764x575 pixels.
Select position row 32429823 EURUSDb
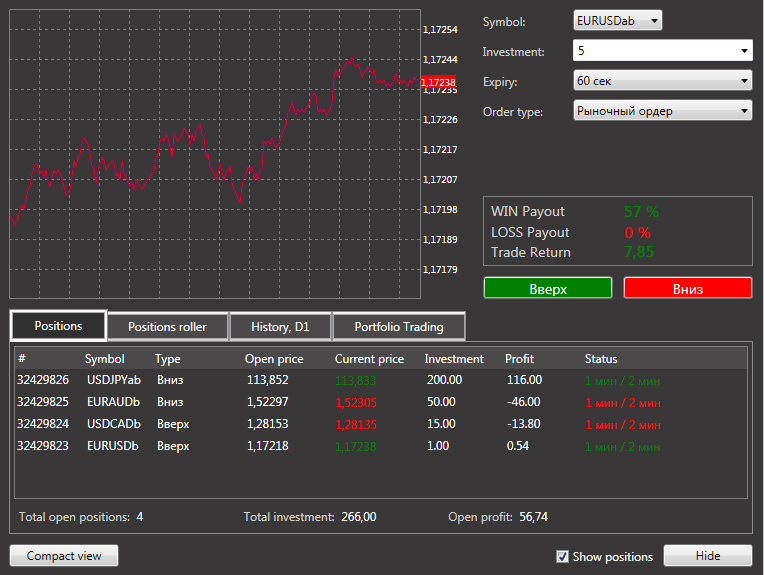coord(381,446)
